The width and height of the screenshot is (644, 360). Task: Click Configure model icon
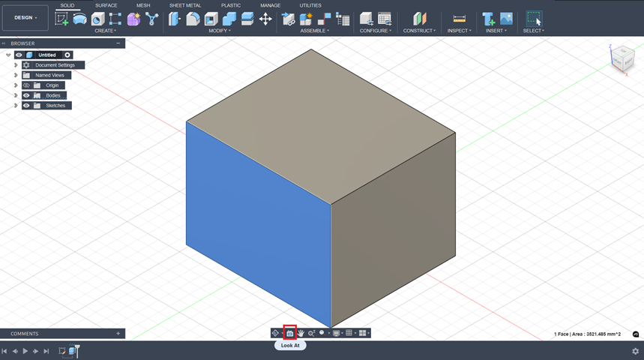tap(366, 19)
